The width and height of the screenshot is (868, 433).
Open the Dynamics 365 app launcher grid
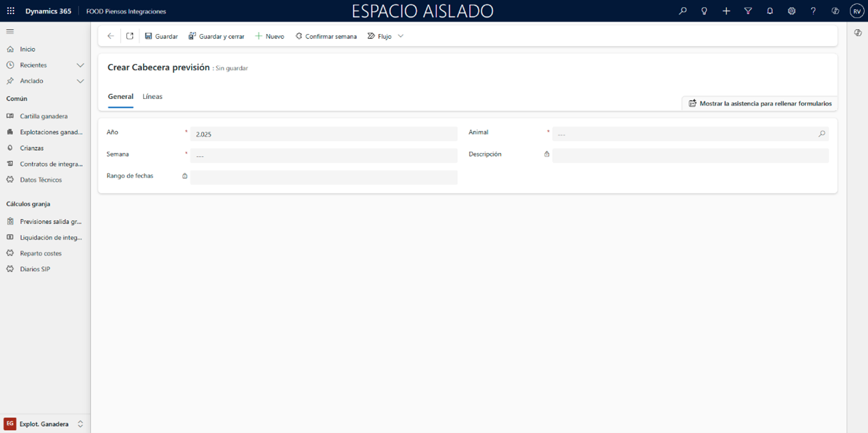(11, 11)
